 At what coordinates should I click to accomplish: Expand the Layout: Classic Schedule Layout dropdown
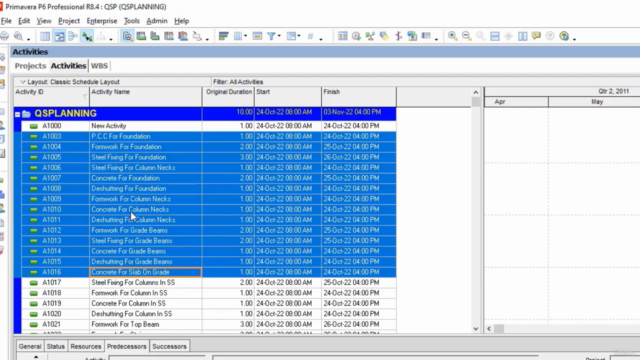[x=23, y=82]
